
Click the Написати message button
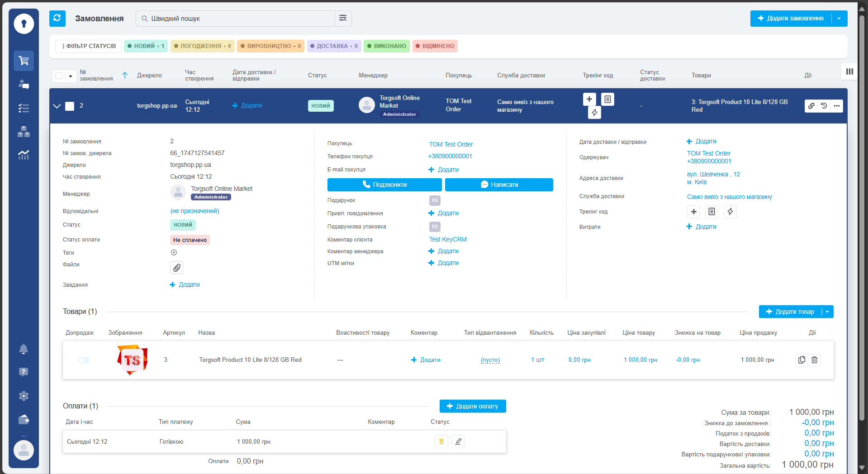499,185
